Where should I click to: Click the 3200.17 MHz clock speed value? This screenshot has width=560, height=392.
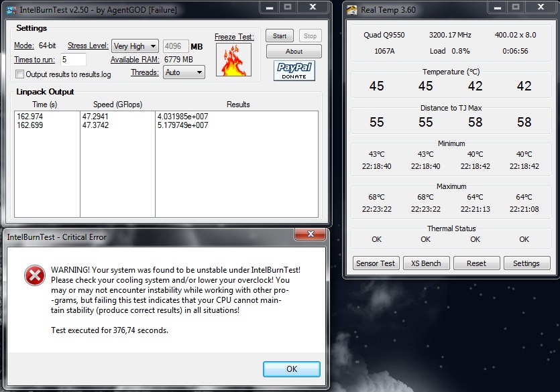[450, 35]
